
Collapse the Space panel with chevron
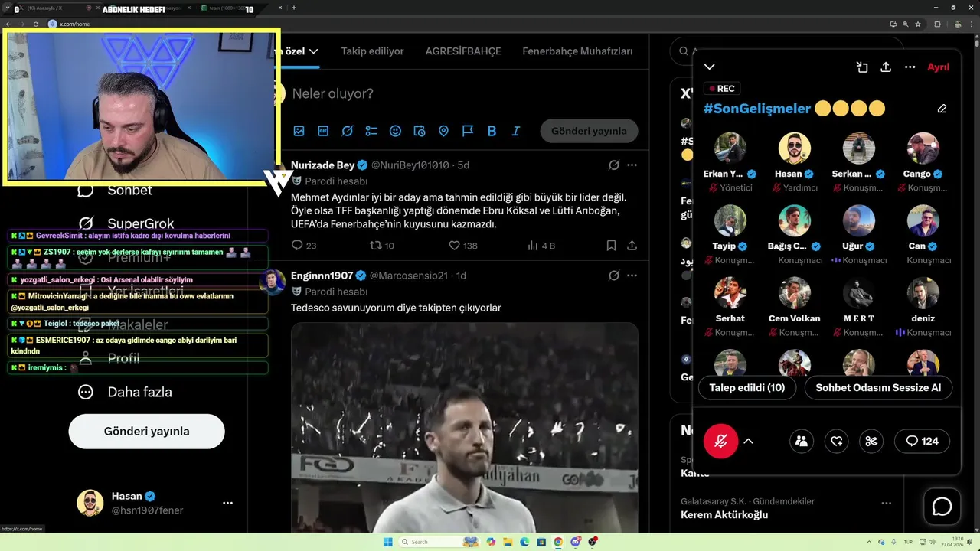710,67
